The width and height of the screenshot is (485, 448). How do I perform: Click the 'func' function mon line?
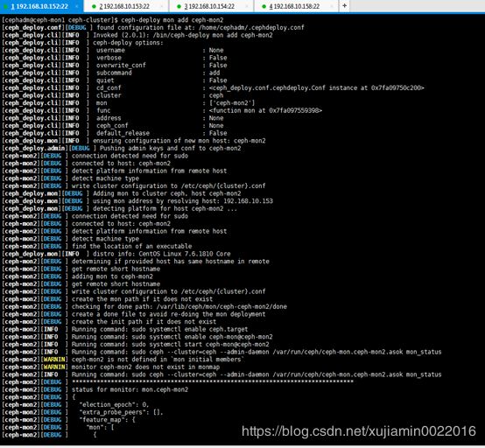(x=162, y=110)
